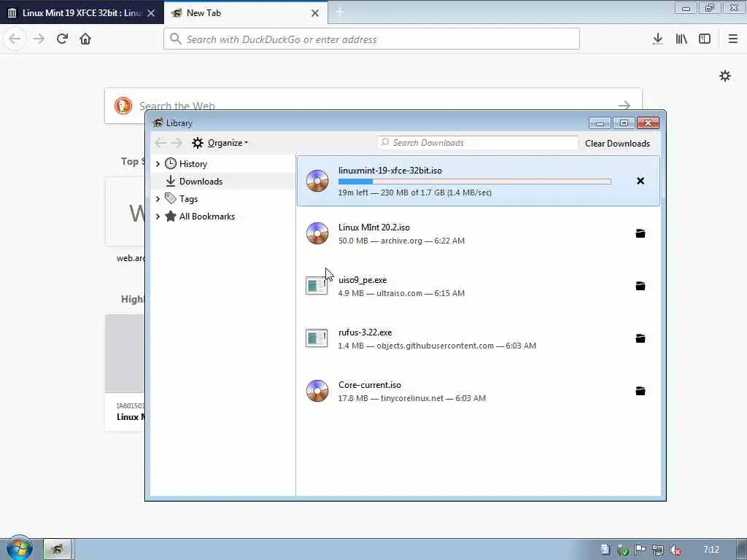Open the Windows Start button
Screen dimensions: 747x560
(x=20, y=548)
